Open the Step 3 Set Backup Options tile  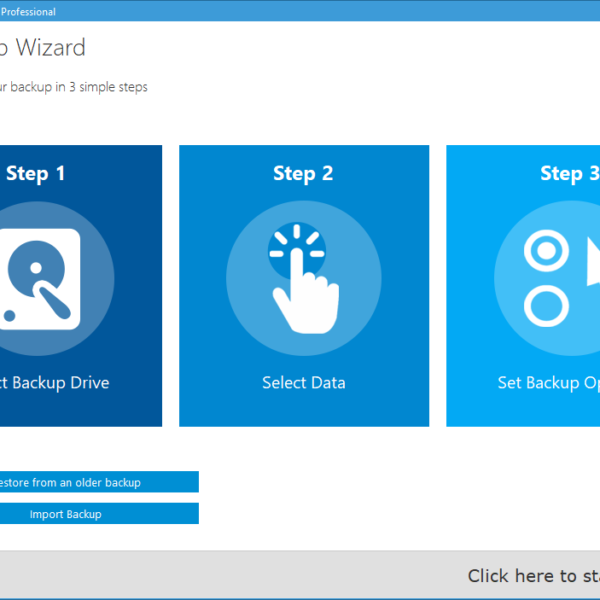pyautogui.click(x=523, y=285)
